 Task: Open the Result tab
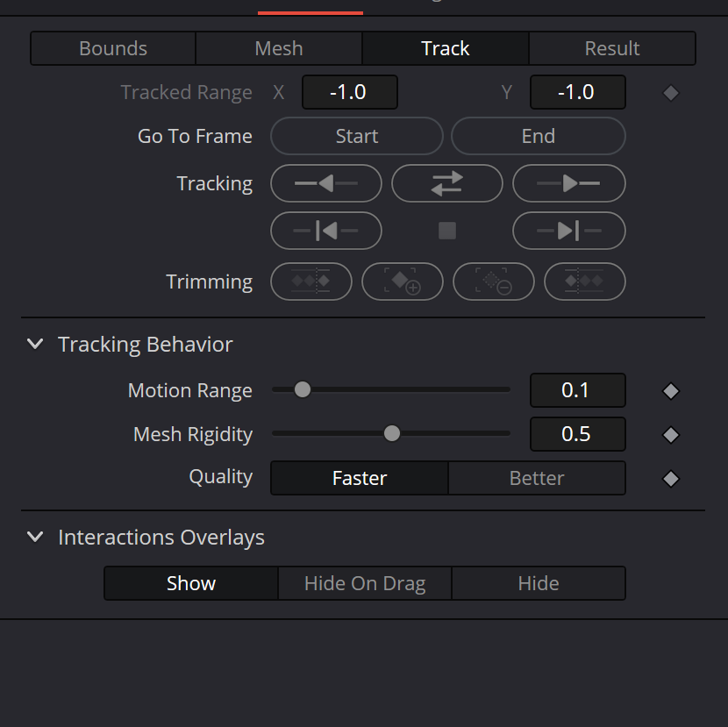click(x=612, y=48)
